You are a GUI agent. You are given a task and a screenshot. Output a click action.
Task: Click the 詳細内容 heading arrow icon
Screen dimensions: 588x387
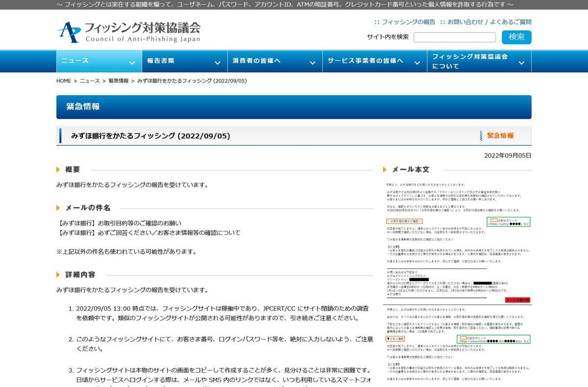click(x=59, y=275)
